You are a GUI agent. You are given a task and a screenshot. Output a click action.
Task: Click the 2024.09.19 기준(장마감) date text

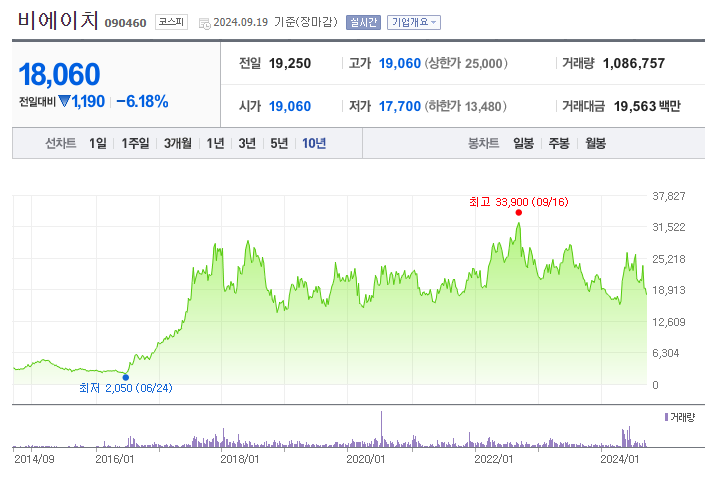tap(275, 22)
